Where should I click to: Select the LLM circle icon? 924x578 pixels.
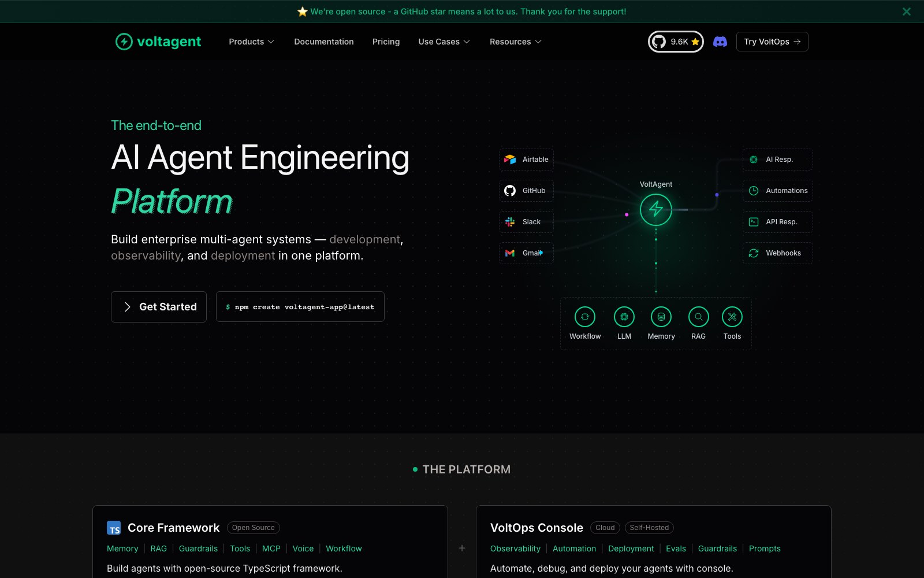coord(624,317)
